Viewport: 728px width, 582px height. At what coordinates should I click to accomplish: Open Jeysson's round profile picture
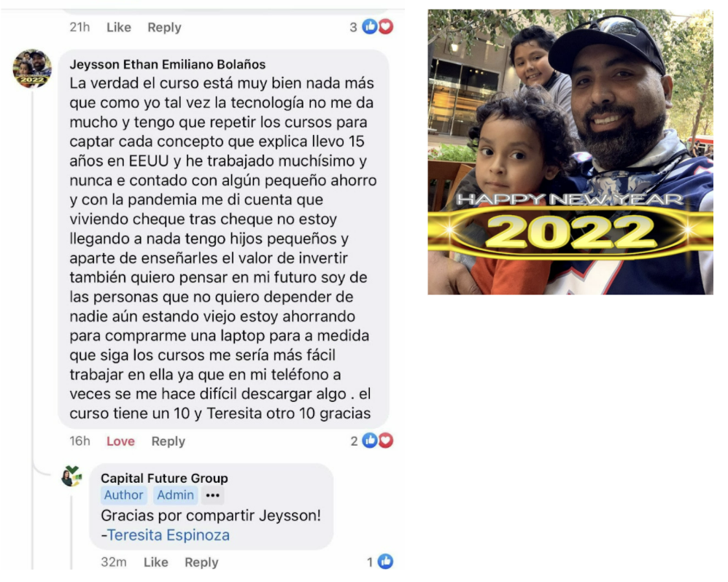[x=32, y=69]
